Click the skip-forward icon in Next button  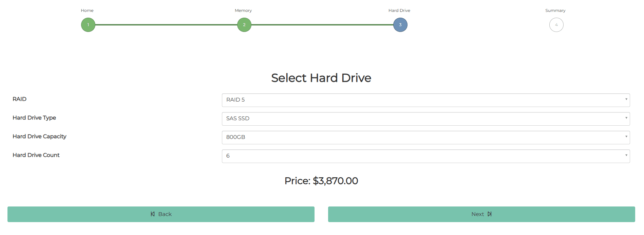[490, 214]
